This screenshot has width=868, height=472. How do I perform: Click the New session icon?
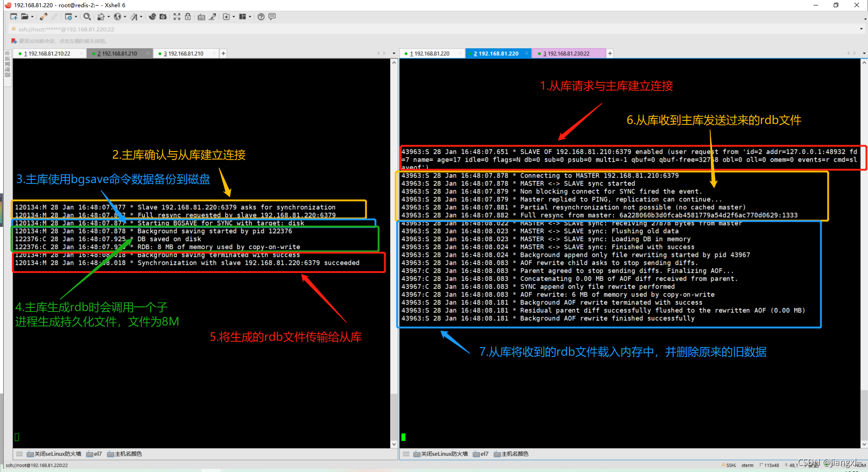pyautogui.click(x=14, y=17)
